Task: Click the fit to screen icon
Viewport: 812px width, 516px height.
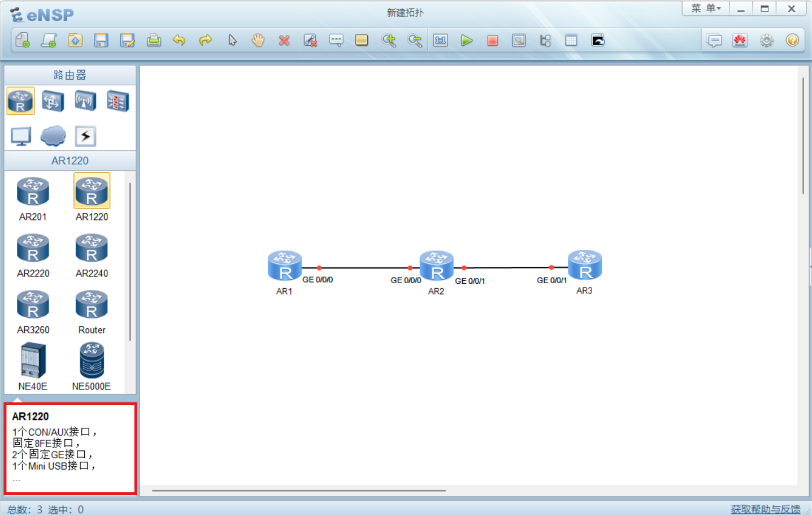Action: coord(441,40)
